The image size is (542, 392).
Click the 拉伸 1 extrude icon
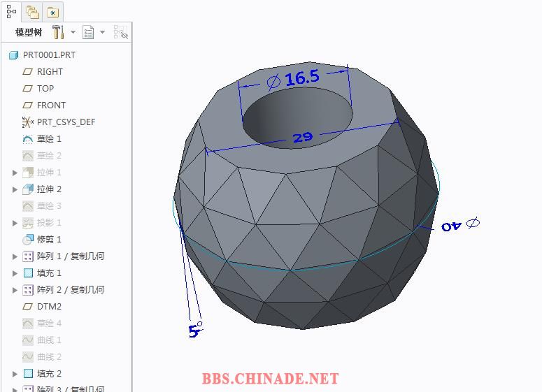[28, 173]
